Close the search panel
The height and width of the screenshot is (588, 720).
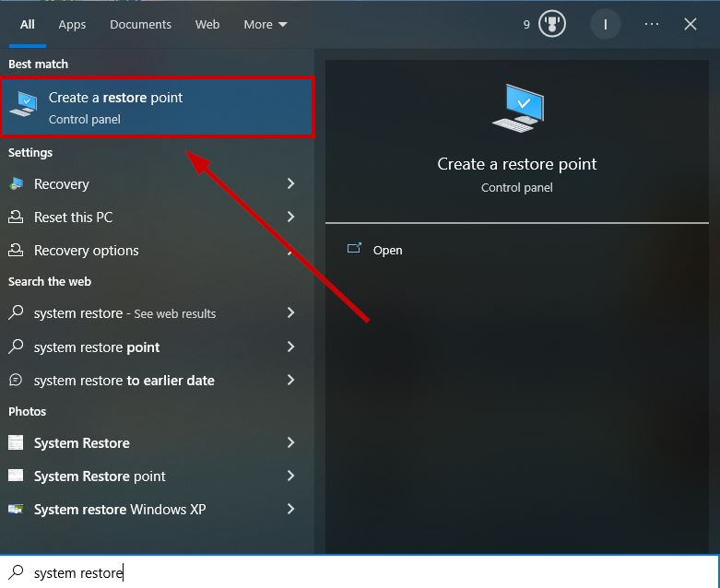(690, 24)
